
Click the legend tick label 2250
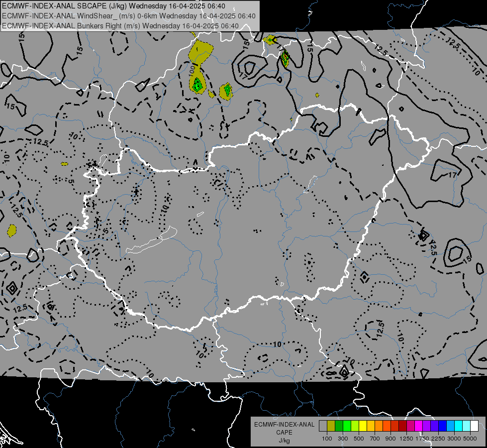(x=438, y=439)
